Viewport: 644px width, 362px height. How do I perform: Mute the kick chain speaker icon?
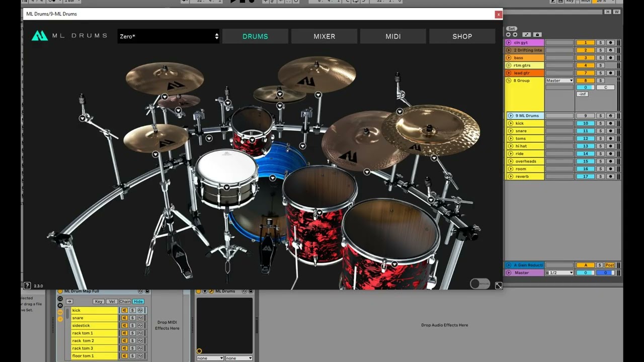point(125,310)
